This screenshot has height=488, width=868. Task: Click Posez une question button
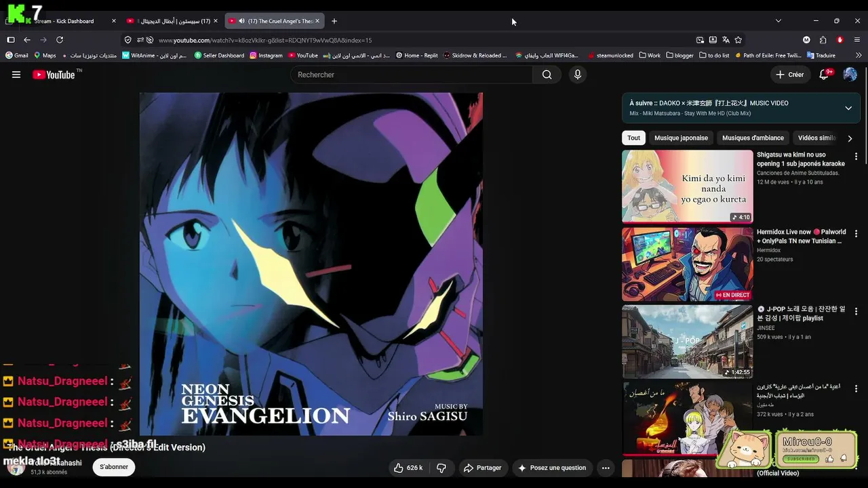(552, 468)
